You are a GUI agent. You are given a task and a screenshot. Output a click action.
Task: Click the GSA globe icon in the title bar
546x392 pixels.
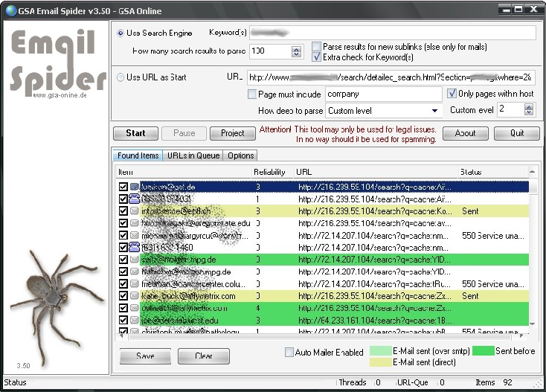pos(11,11)
